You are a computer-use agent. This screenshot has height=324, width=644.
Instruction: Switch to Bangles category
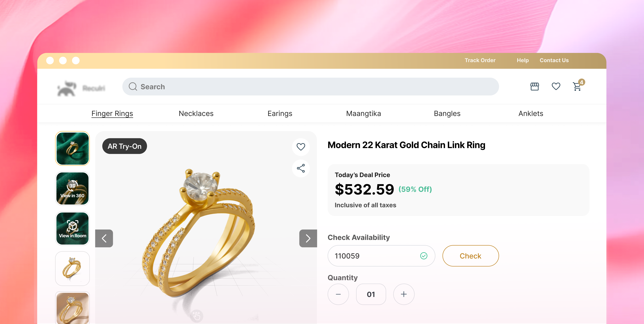(447, 113)
